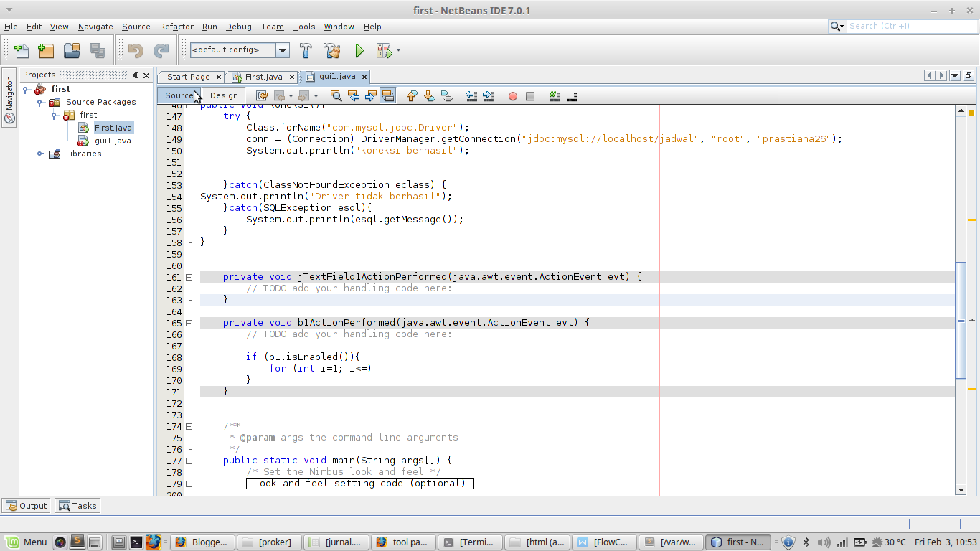
Task: Collapse the Javadoc comment fold at line 174
Action: (189, 426)
